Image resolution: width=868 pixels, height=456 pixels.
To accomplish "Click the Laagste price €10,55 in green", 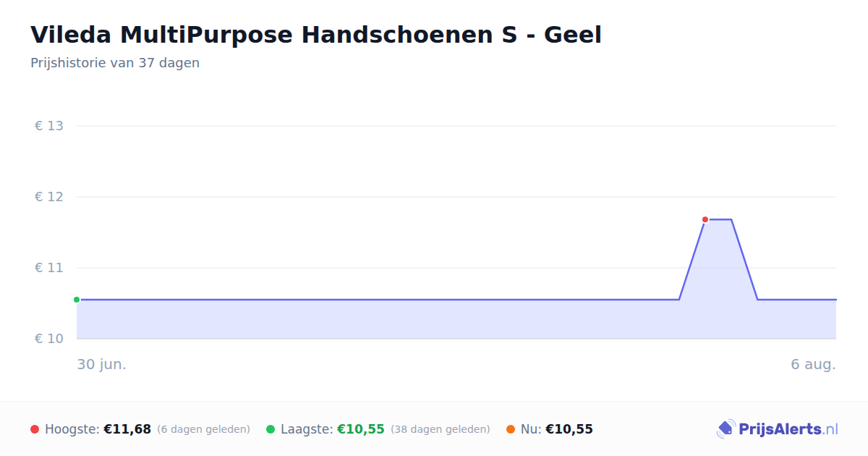I will pyautogui.click(x=361, y=429).
